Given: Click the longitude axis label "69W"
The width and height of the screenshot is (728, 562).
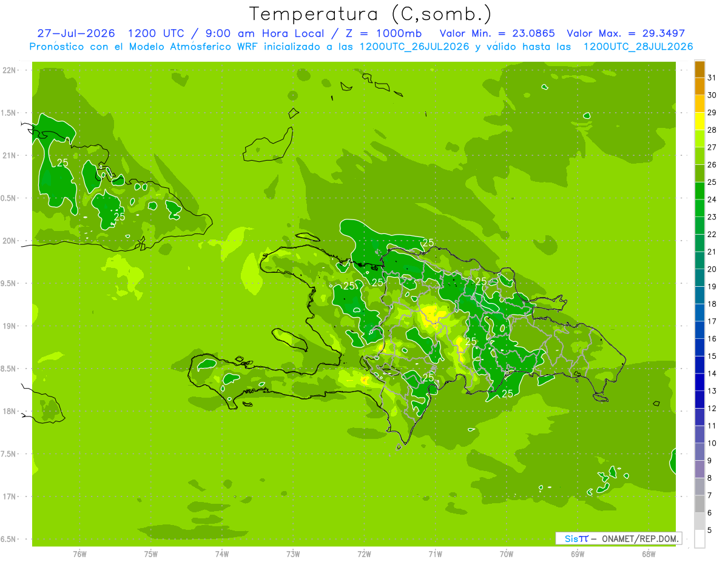Looking at the screenshot, I should click(578, 555).
